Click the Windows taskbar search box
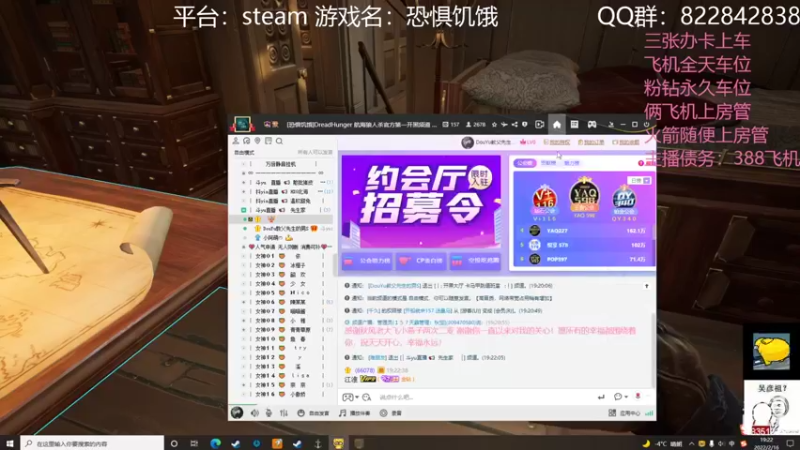The width and height of the screenshot is (800, 450). 92,443
